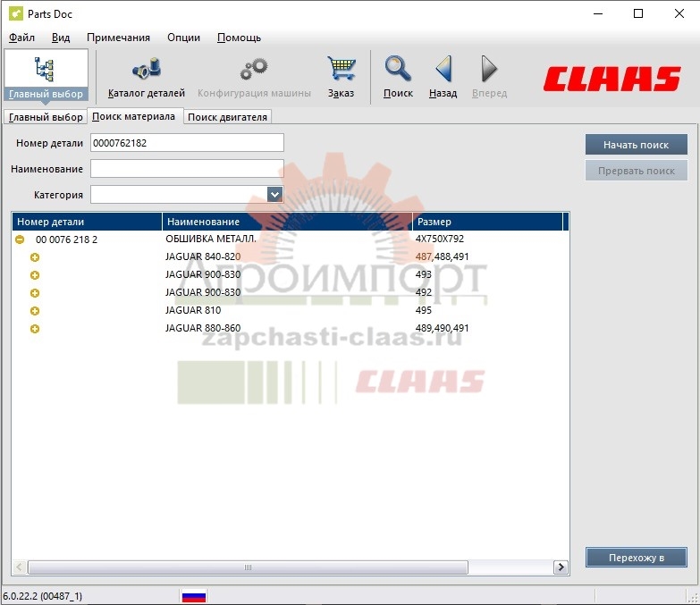Maximize the Parts Doc window
Image resolution: width=700 pixels, height=605 pixels.
pyautogui.click(x=638, y=13)
